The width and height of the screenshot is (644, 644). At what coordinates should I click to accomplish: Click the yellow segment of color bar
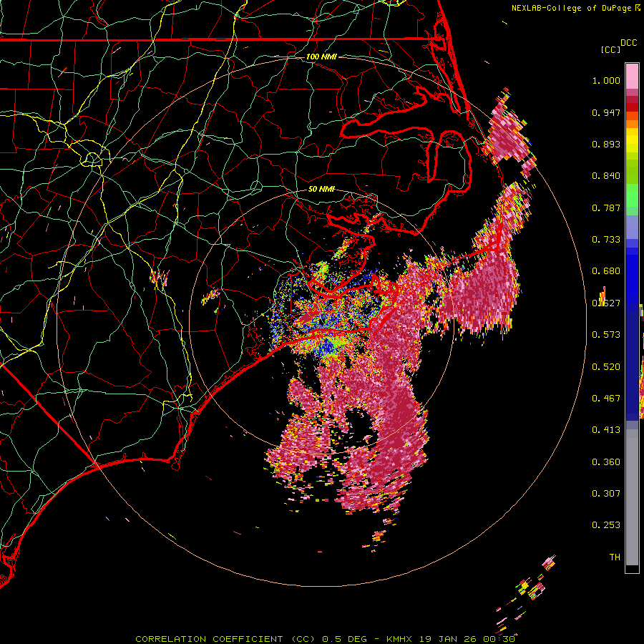[632, 140]
